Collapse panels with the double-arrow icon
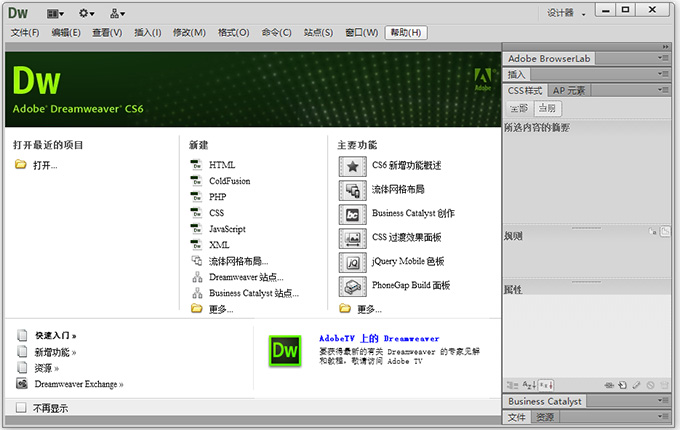The height and width of the screenshot is (430, 680). click(666, 46)
